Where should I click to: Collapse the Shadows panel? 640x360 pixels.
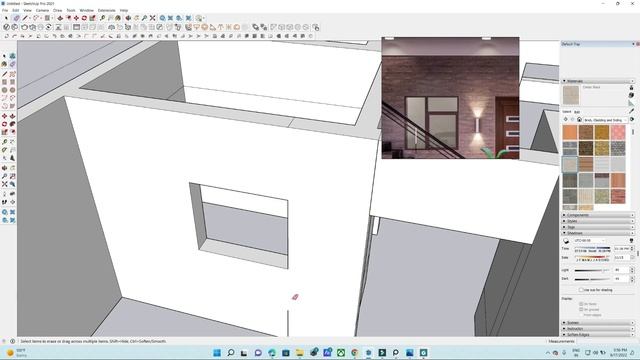597,233
